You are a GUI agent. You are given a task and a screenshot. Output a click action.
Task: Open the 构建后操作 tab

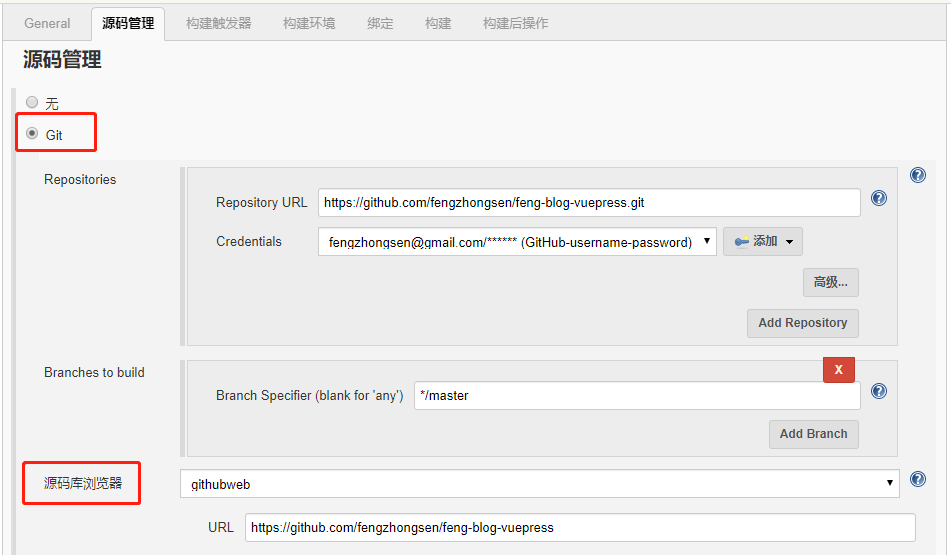[515, 23]
